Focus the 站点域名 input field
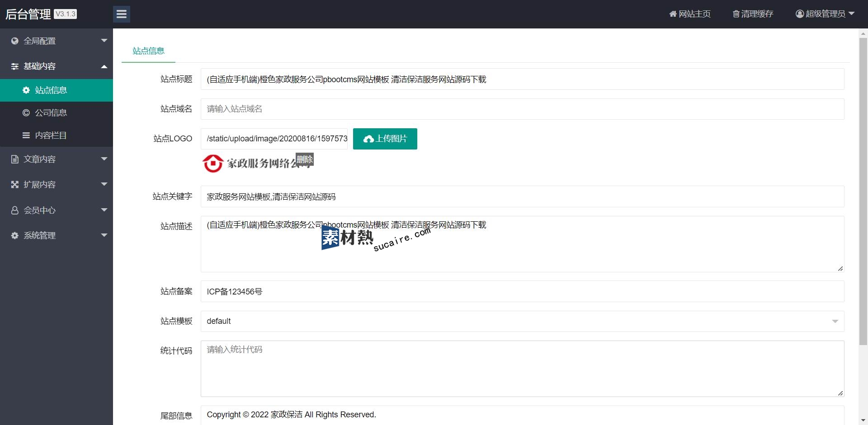Viewport: 868px width, 425px height. pos(522,109)
